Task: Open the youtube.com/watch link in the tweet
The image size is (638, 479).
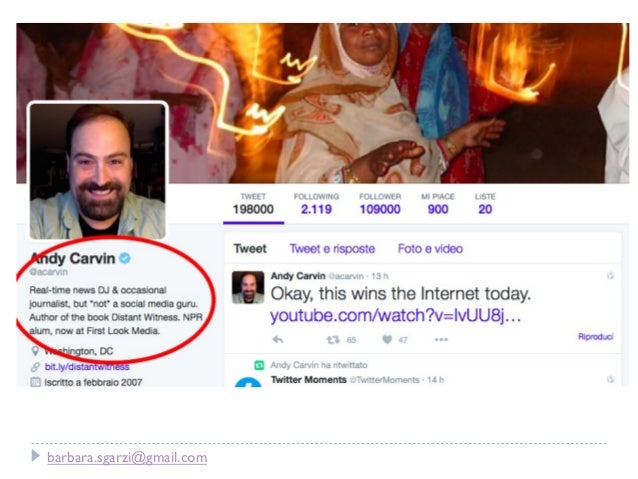Action: pyautogui.click(x=395, y=316)
